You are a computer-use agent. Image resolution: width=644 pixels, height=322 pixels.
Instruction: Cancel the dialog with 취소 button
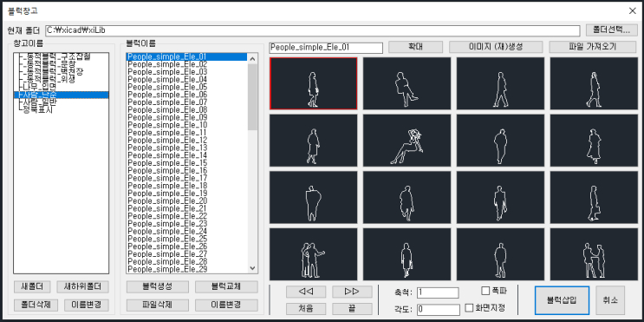[x=610, y=300]
